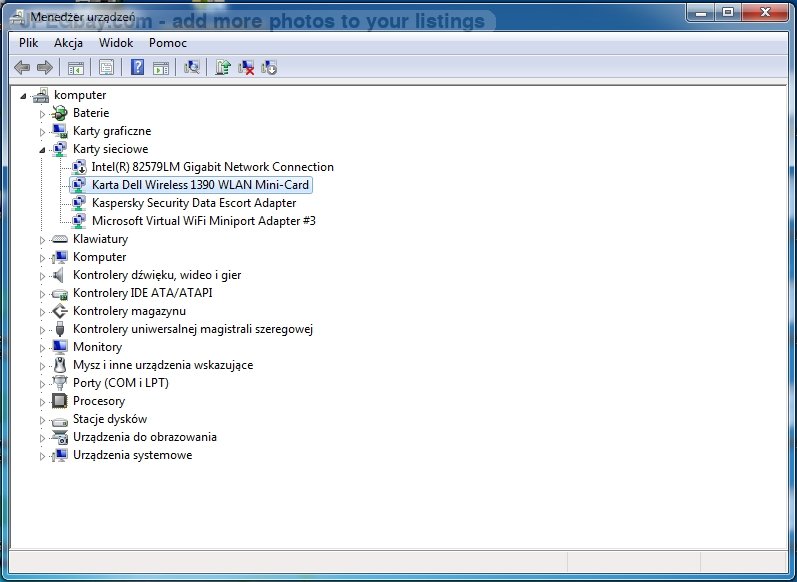Select 'Kontrolery magazynu' text
The width and height of the screenshot is (797, 582).
pyautogui.click(x=129, y=311)
